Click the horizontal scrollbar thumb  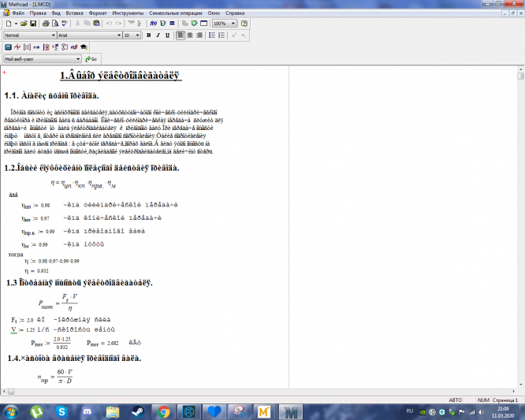11,391
